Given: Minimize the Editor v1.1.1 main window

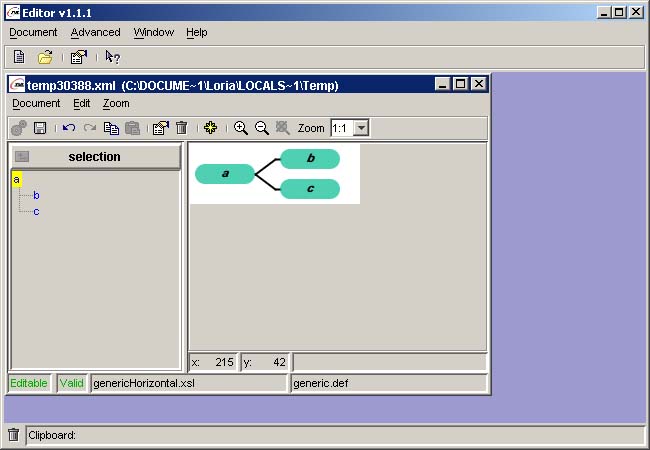Looking at the screenshot, I should 604,12.
